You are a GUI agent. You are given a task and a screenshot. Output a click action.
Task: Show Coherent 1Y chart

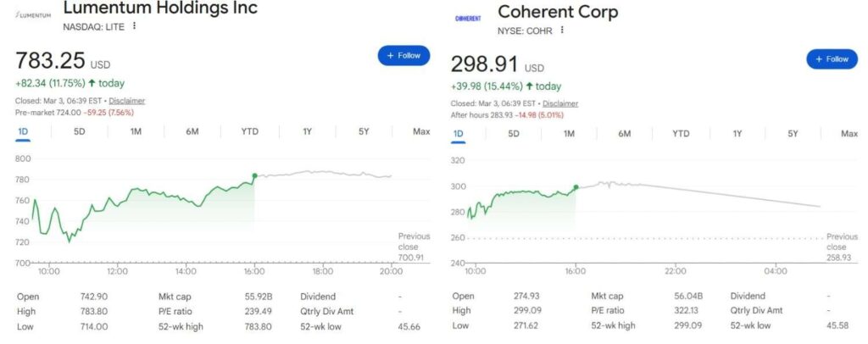(737, 134)
